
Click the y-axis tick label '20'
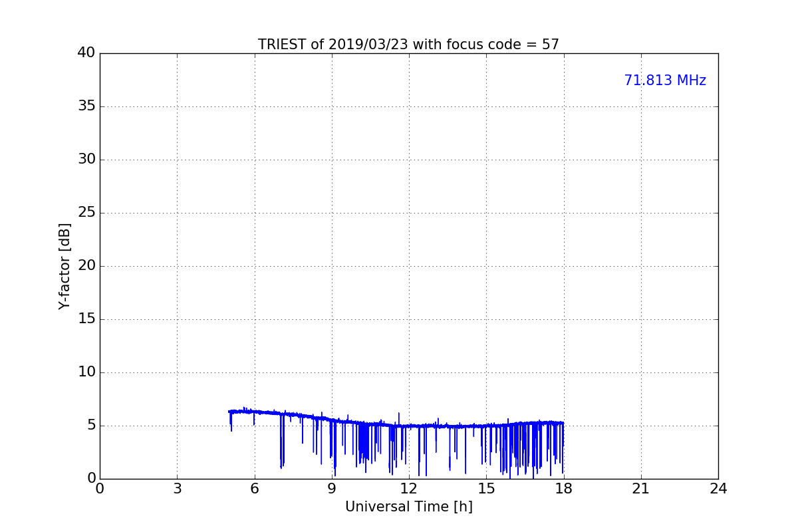pos(86,266)
